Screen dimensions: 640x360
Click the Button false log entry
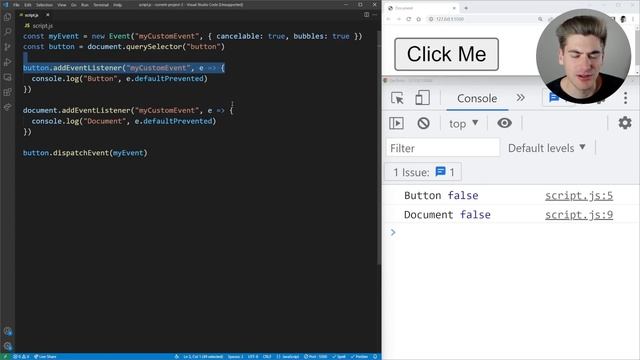[441, 196]
